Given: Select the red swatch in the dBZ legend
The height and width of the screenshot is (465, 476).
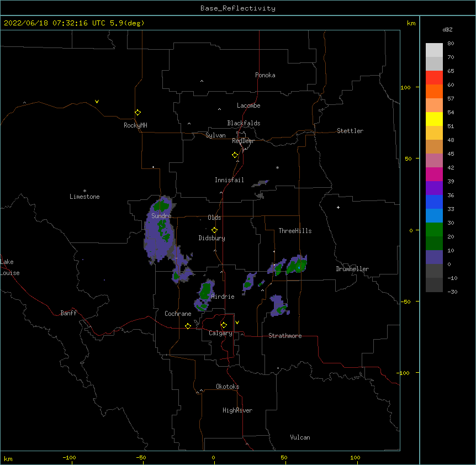Looking at the screenshot, I should coord(434,78).
